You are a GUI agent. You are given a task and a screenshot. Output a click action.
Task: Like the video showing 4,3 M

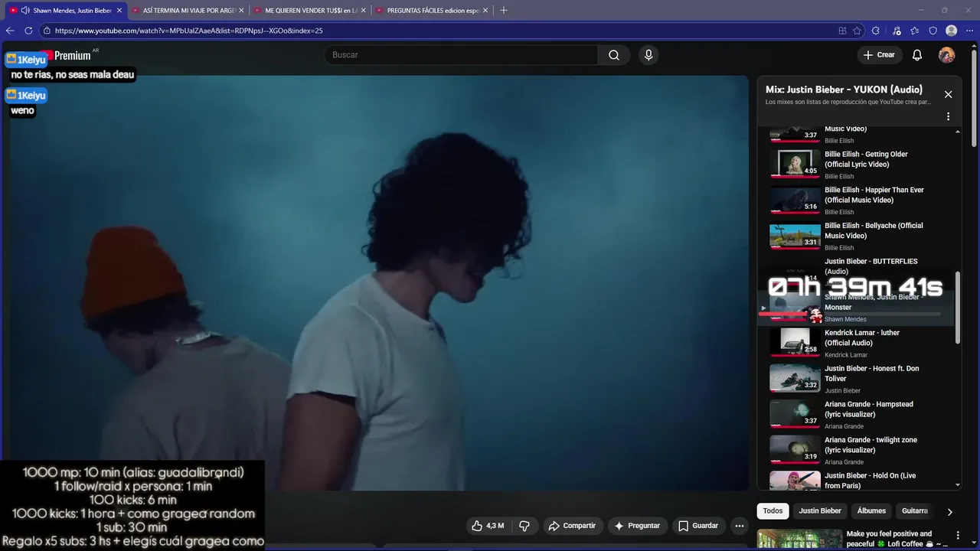point(487,526)
